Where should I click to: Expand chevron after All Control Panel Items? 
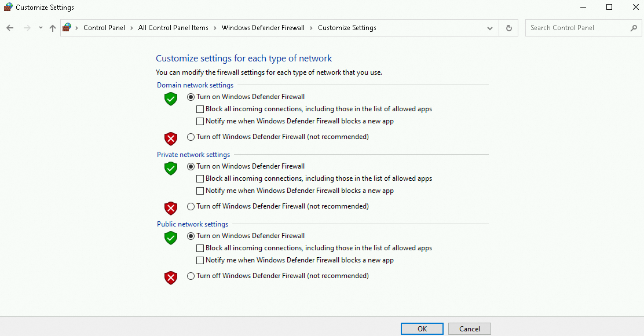(x=215, y=28)
